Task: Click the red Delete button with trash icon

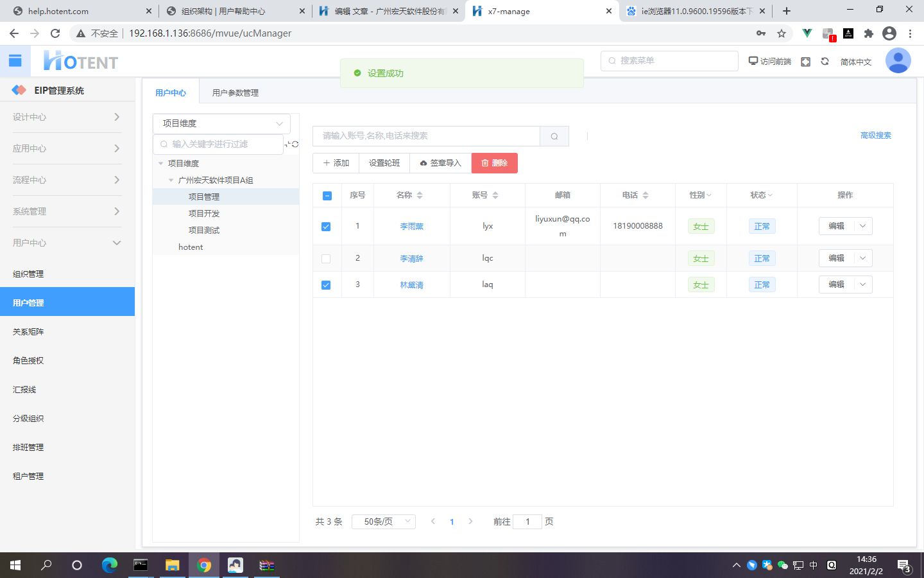Action: pos(494,163)
